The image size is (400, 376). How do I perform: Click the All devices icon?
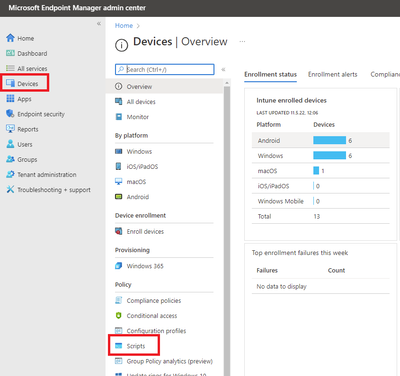pyautogui.click(x=118, y=101)
